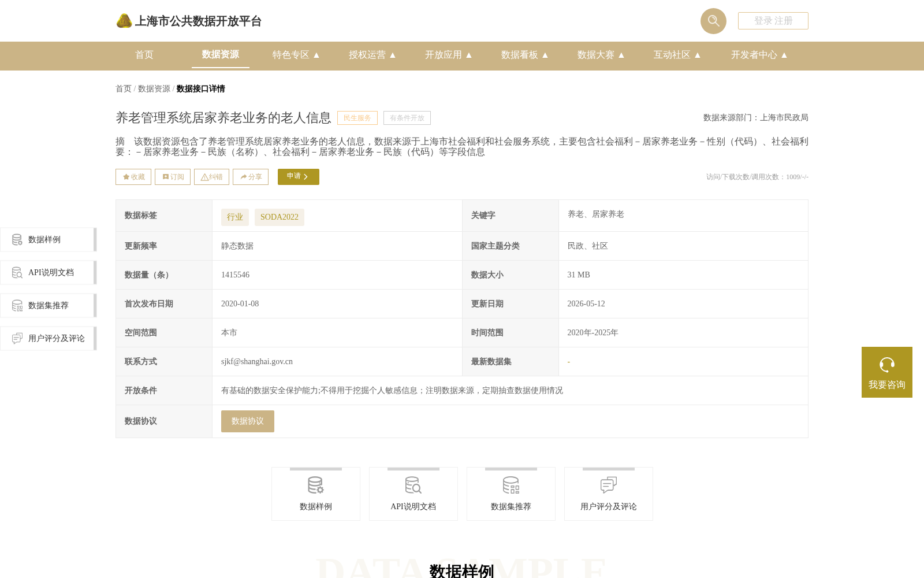The height and width of the screenshot is (578, 924).
Task: Click the API说明文档 sidebar icon
Action: (x=17, y=272)
